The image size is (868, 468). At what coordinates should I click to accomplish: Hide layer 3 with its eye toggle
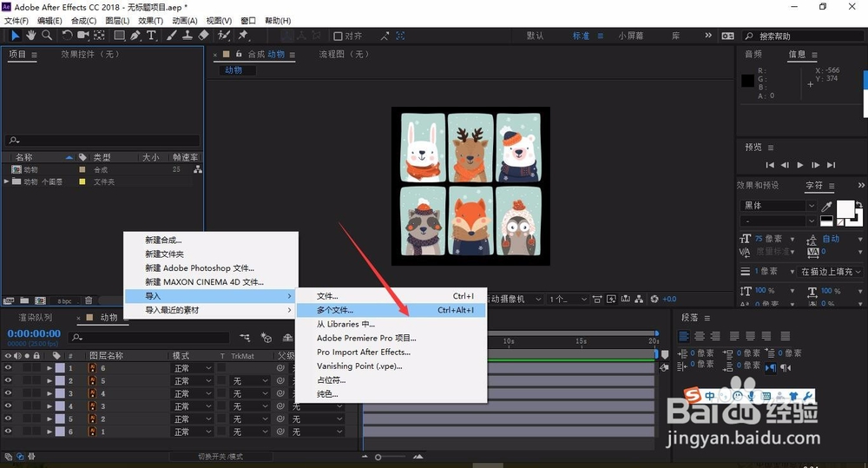[8, 406]
